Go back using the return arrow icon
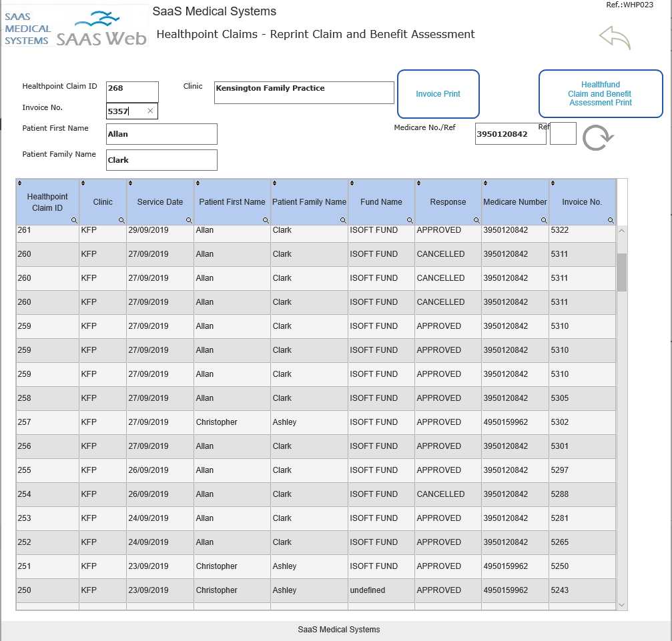The image size is (672, 641). click(615, 38)
